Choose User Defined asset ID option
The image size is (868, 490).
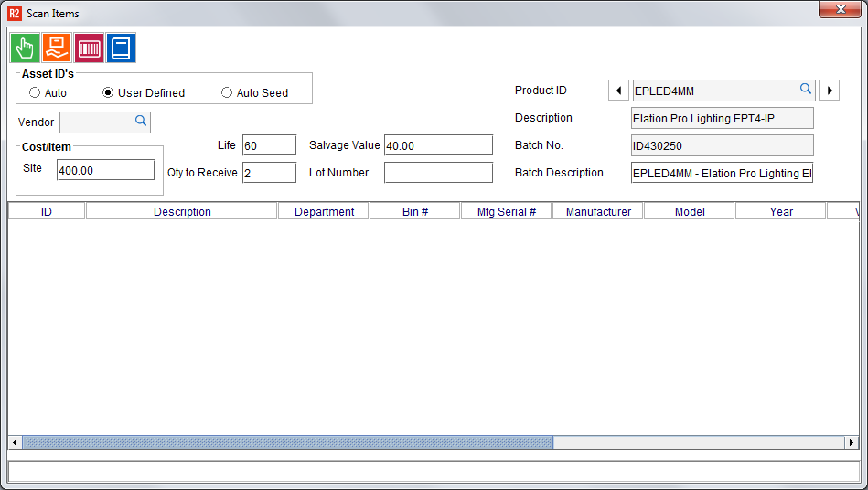point(108,92)
